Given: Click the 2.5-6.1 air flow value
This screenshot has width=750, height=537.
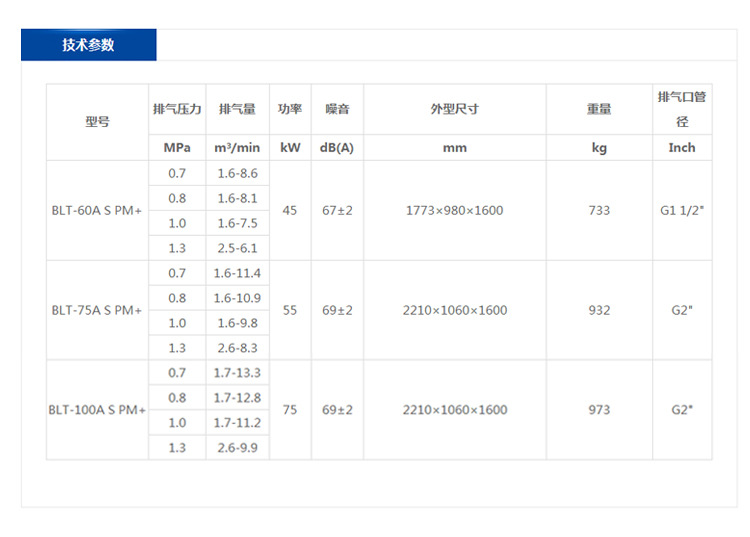Looking at the screenshot, I should pyautogui.click(x=237, y=248).
